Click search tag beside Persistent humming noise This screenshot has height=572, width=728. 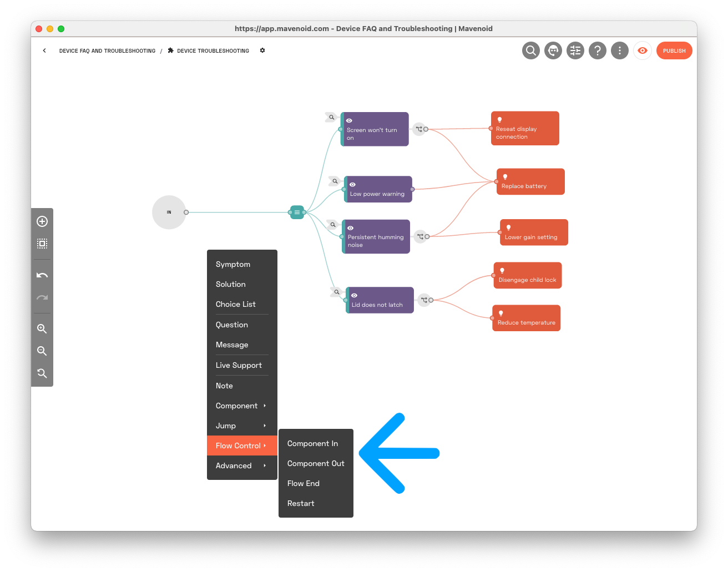coord(332,225)
